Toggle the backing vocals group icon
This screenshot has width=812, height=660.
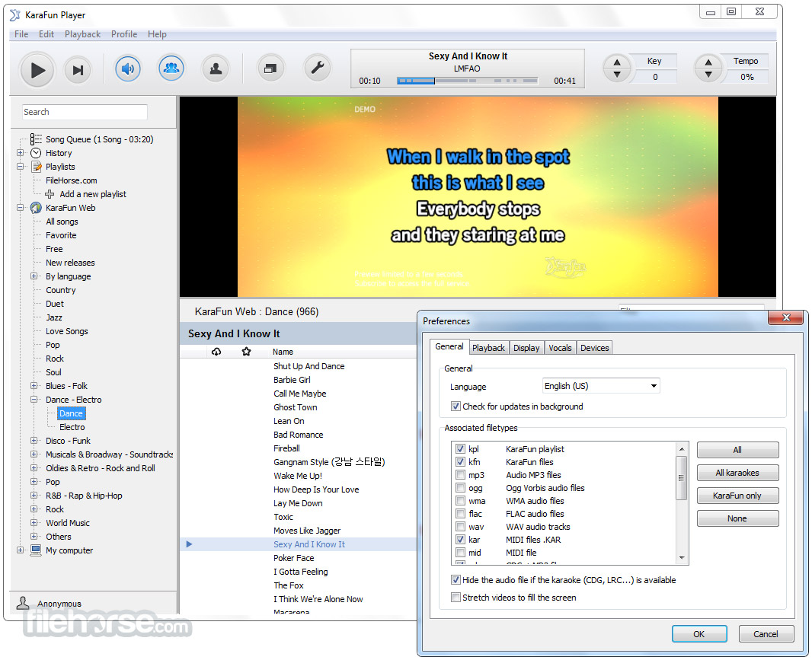point(171,68)
